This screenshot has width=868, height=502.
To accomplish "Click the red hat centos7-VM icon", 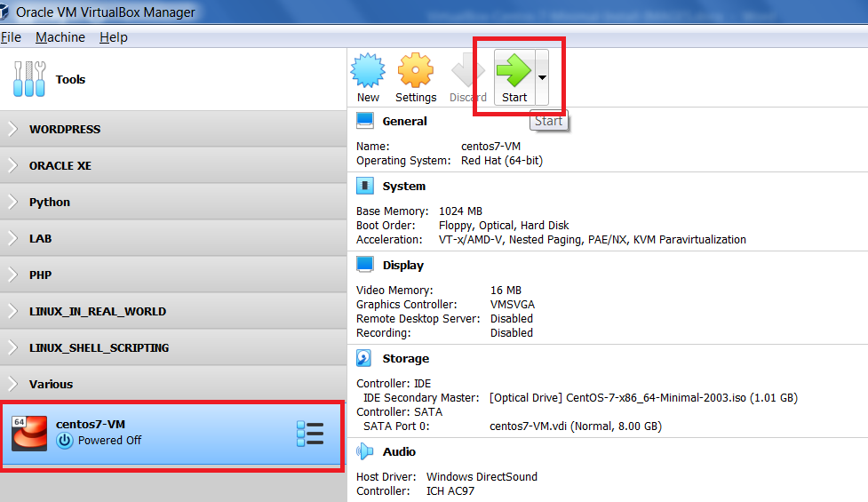I will (29, 434).
